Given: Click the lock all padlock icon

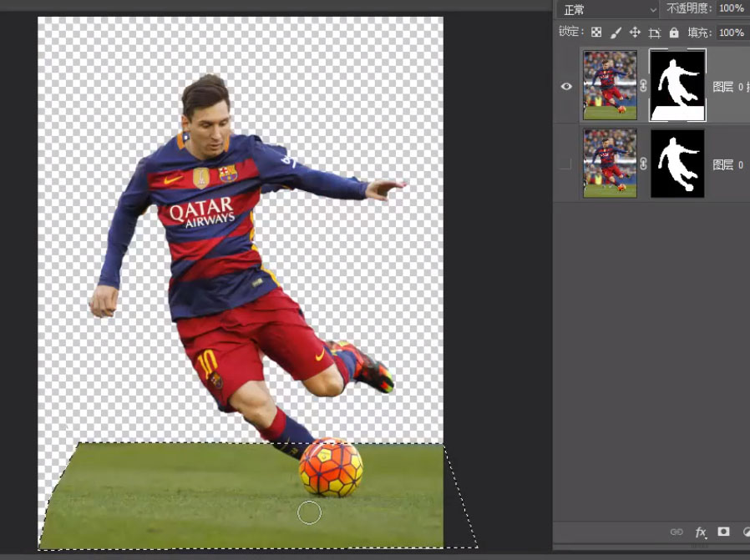Looking at the screenshot, I should tap(674, 32).
